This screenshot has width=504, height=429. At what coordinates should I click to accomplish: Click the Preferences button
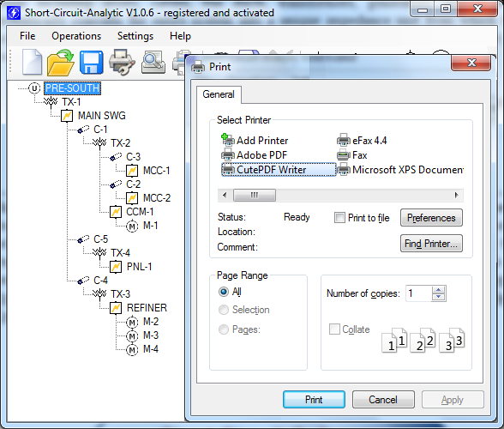pos(431,218)
